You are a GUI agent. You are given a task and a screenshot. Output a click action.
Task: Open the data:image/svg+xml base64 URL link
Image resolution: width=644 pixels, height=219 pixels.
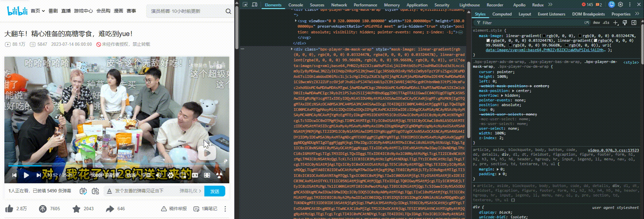tap(545, 50)
